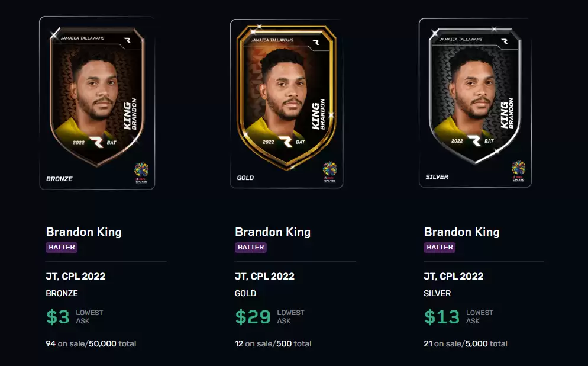The height and width of the screenshot is (366, 588).
Task: Open Brandon King title of Gold listing
Action: tap(273, 232)
